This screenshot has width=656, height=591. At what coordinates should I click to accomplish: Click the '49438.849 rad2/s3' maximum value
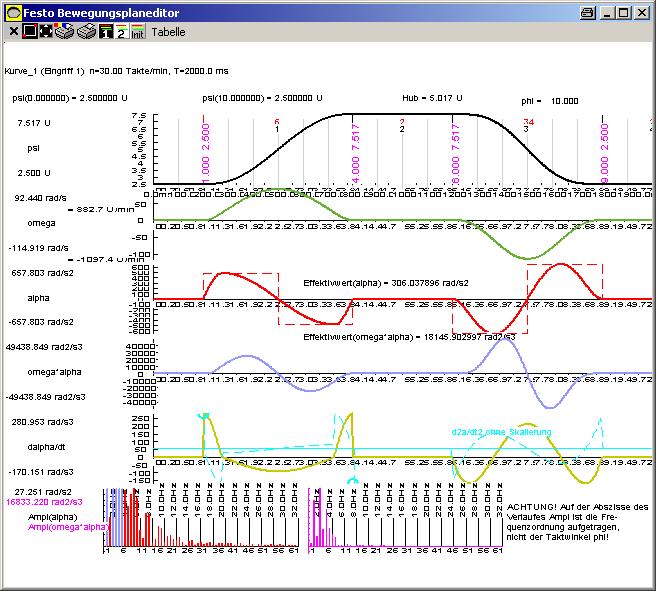(44, 347)
